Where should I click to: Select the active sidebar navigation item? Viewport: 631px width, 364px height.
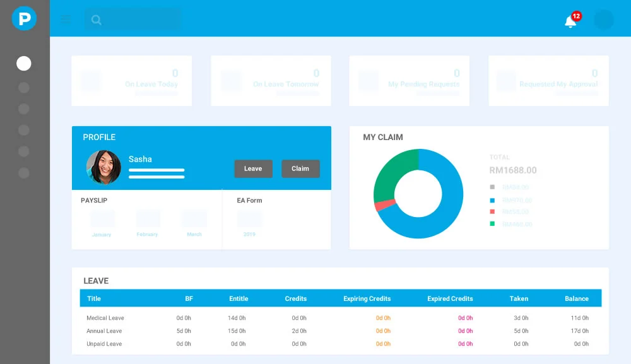click(23, 63)
